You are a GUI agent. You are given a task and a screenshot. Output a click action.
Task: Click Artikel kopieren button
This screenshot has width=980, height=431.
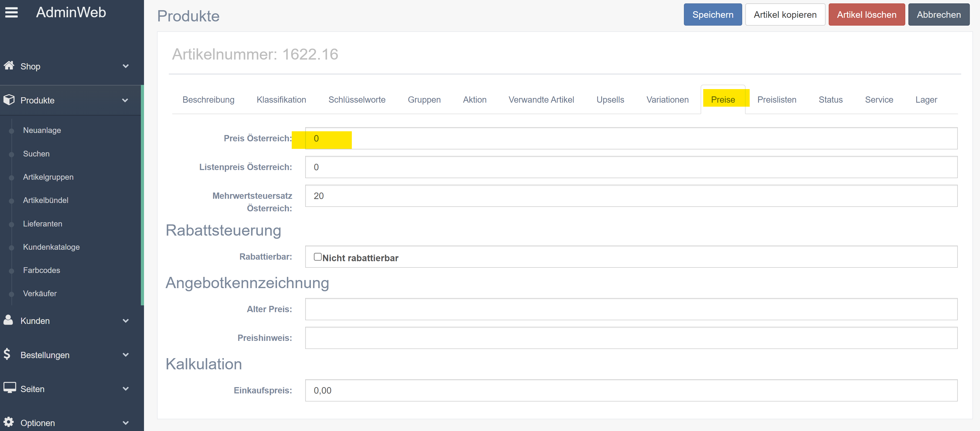[785, 15]
